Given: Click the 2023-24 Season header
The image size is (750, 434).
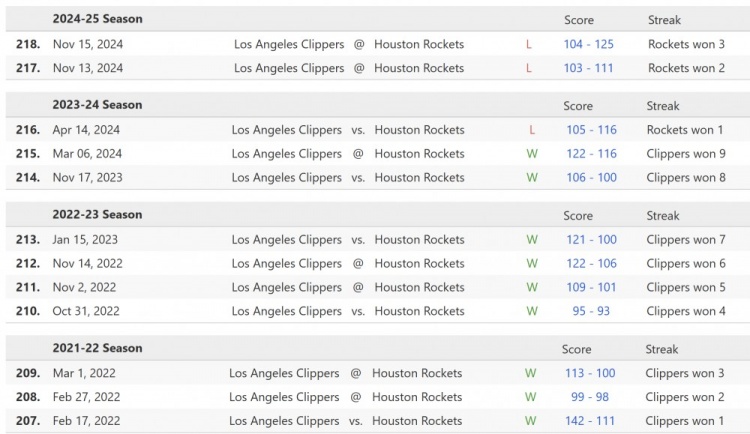Looking at the screenshot, I should click(97, 105).
